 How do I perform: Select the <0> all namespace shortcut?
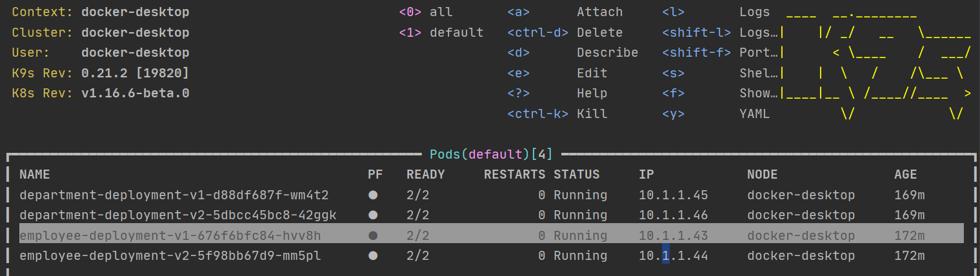point(426,12)
